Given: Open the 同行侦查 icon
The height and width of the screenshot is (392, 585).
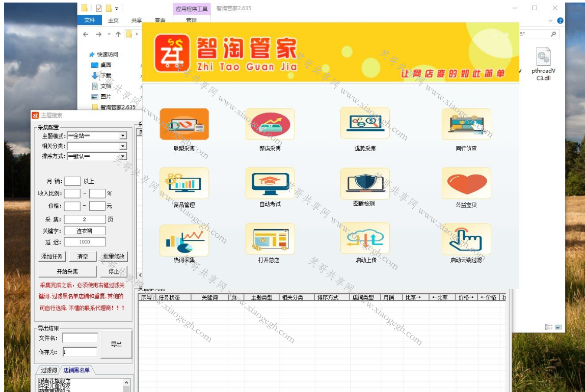Looking at the screenshot, I should 466,124.
